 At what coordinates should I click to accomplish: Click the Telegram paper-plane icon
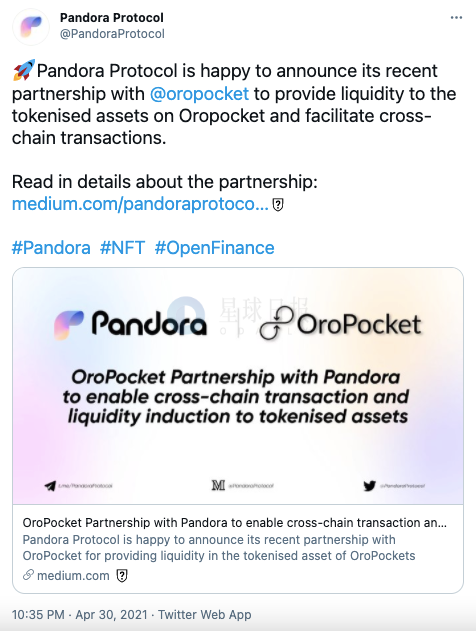point(50,486)
